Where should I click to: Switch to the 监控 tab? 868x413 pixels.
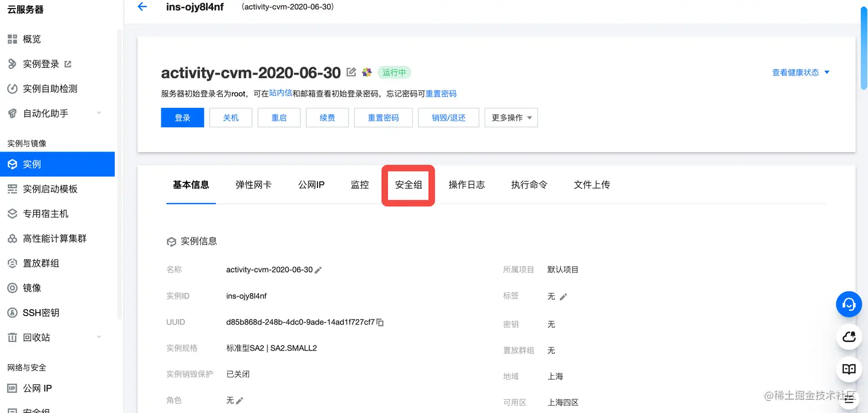360,185
